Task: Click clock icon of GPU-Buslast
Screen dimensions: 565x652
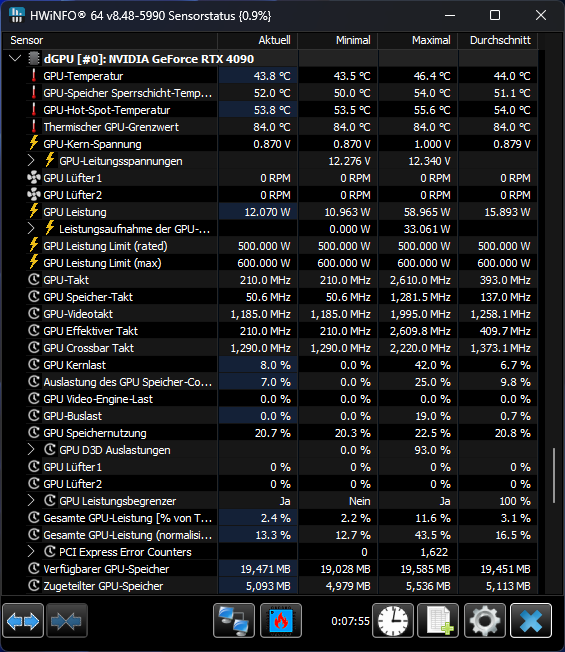Action: point(34,415)
